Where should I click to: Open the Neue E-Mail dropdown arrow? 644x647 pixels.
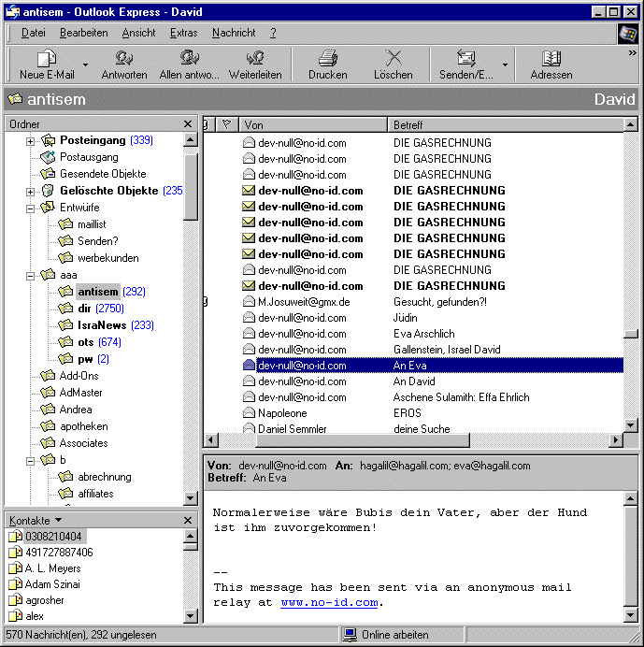click(85, 65)
